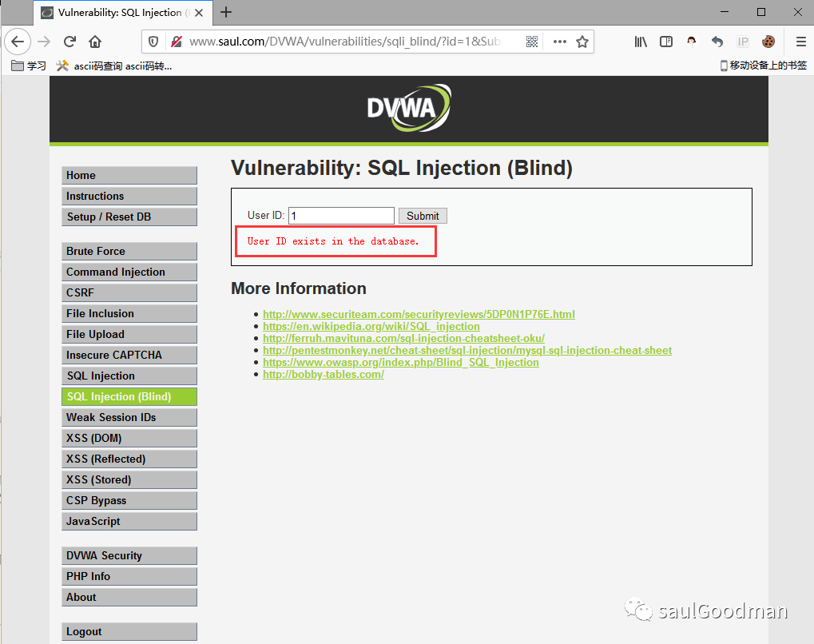Open the ferruh.mavituna.com cheatsheet link
This screenshot has width=814, height=644.
coord(403,338)
